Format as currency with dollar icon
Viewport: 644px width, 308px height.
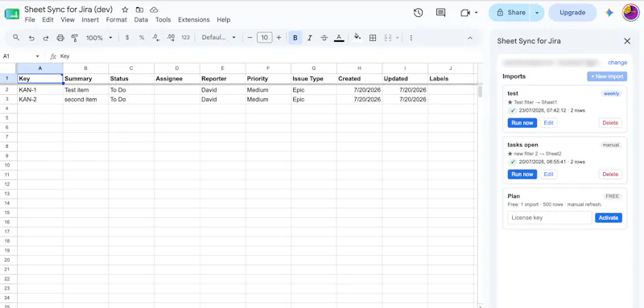point(127,38)
